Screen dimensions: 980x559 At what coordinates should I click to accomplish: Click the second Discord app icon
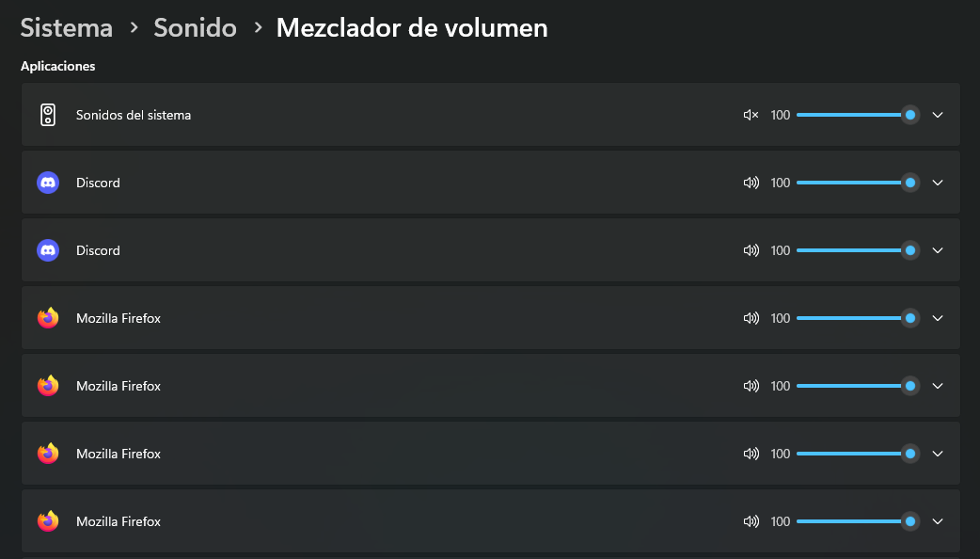[48, 250]
